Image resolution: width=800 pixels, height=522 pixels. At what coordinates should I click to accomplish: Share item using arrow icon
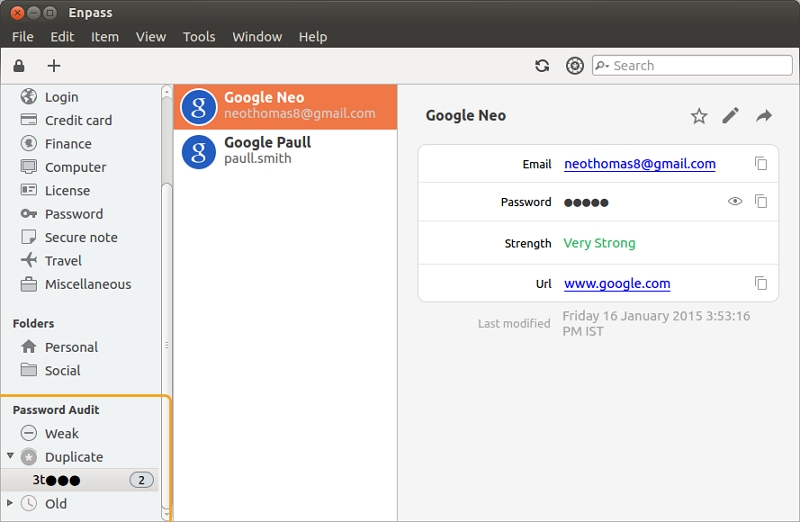(x=764, y=116)
